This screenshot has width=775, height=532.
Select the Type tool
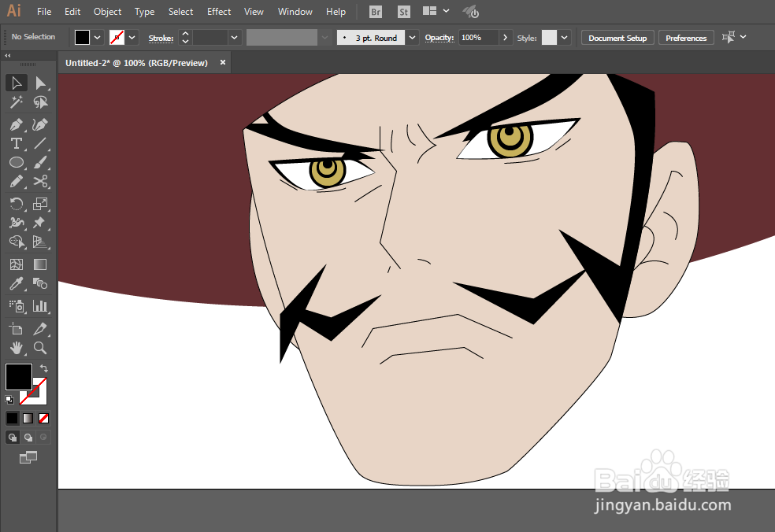(x=17, y=143)
